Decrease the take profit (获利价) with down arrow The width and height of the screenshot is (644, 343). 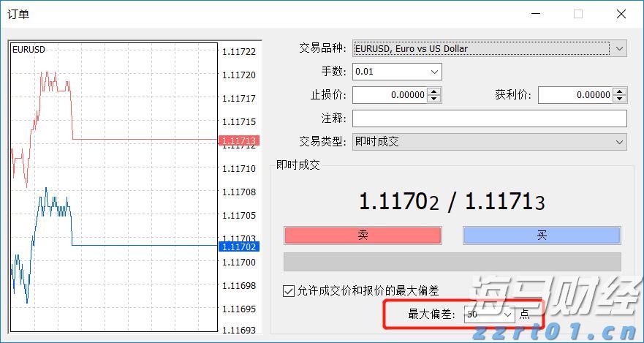pyautogui.click(x=620, y=99)
